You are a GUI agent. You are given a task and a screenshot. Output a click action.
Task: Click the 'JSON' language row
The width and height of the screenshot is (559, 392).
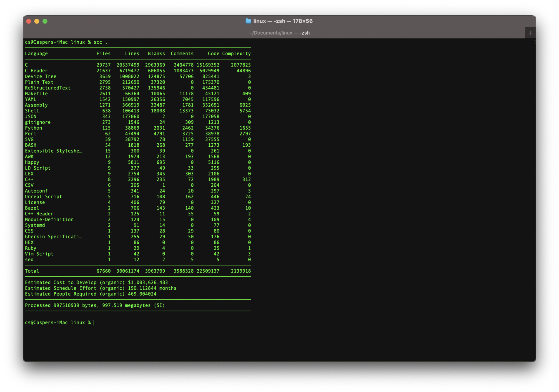tap(138, 117)
